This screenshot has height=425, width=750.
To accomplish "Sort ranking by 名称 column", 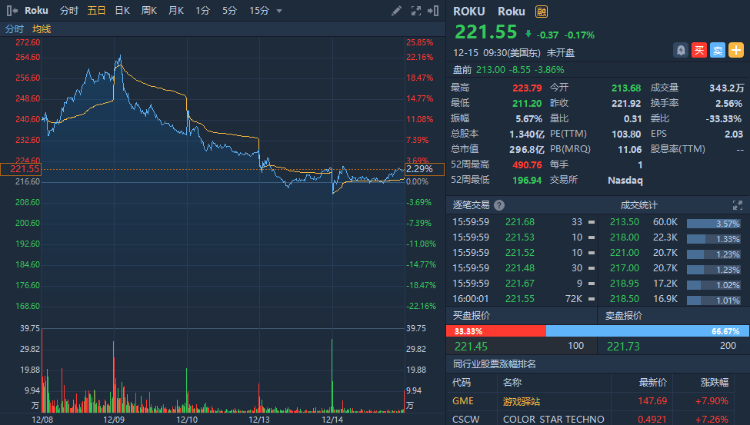I will 512,382.
